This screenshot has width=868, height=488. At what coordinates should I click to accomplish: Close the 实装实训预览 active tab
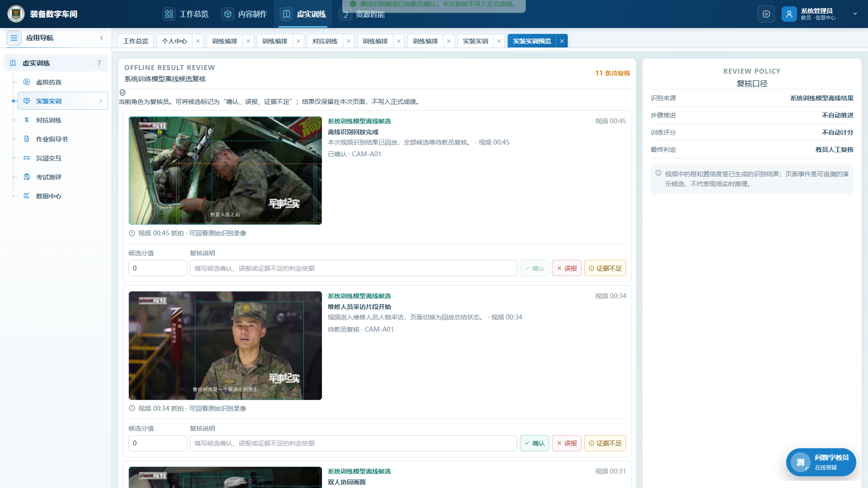(562, 41)
